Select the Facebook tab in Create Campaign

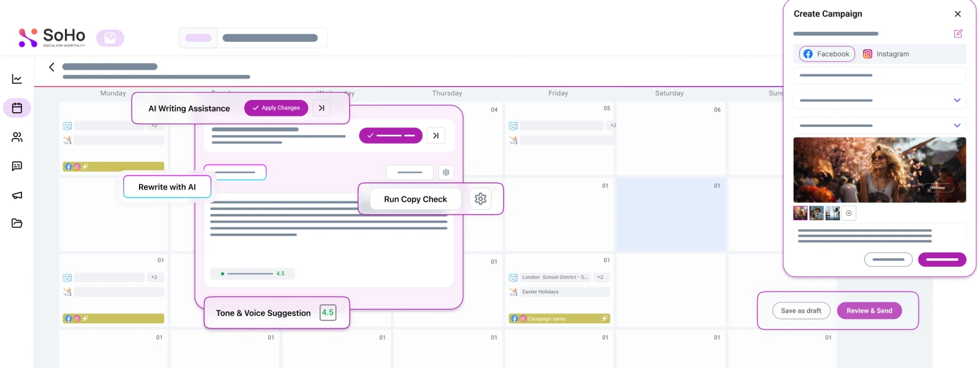click(x=827, y=54)
